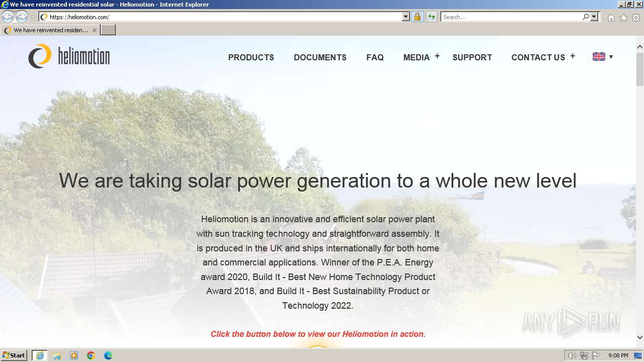The width and height of the screenshot is (644, 362).
Task: Expand the MEDIA submenu plus sign
Action: click(x=437, y=56)
